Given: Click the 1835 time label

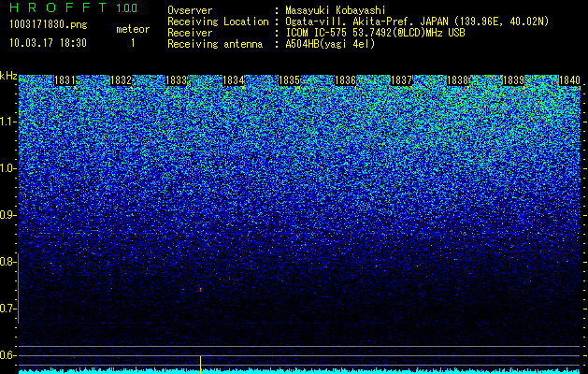Looking at the screenshot, I should click(x=290, y=80).
